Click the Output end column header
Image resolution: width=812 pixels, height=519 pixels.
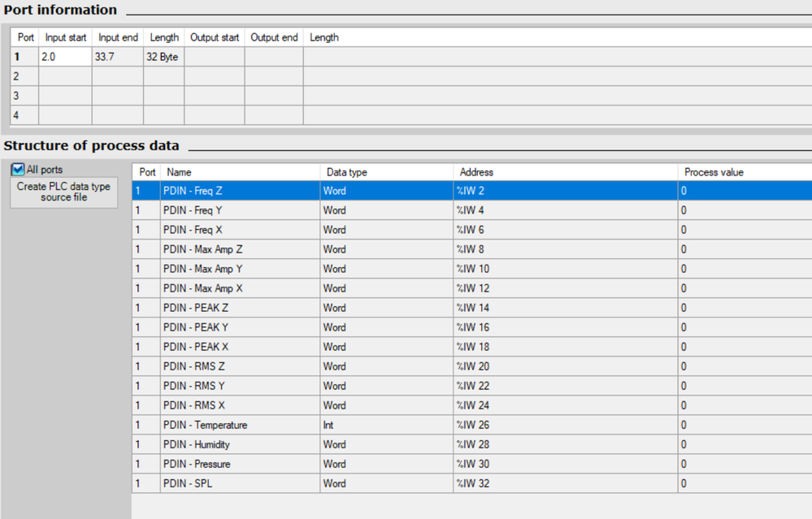(x=274, y=37)
